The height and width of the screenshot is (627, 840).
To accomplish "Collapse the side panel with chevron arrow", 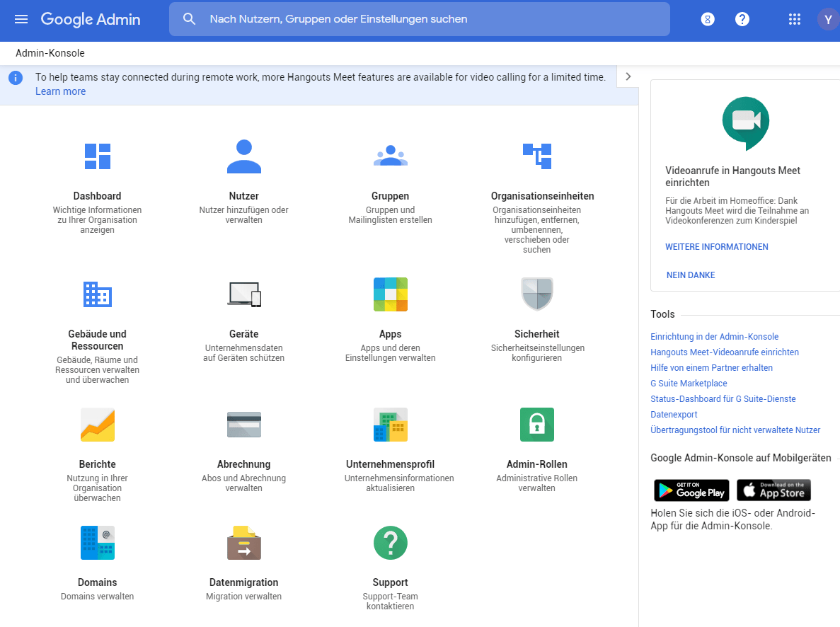I will tap(628, 76).
